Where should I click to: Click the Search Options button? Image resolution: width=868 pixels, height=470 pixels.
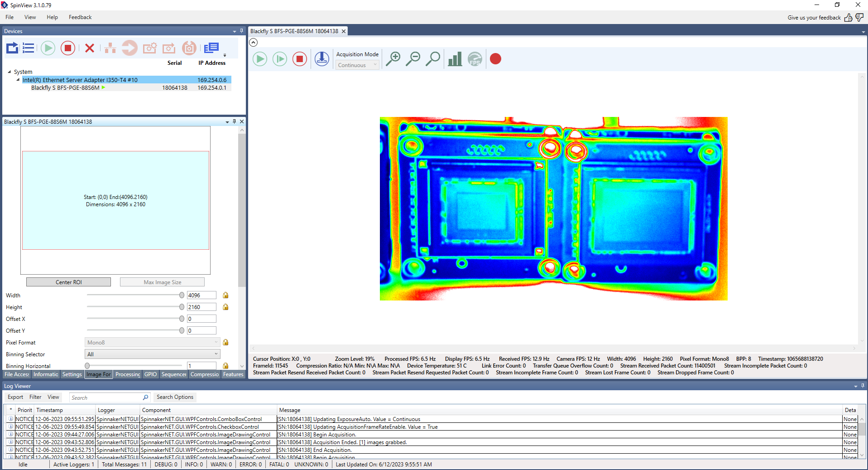point(175,397)
